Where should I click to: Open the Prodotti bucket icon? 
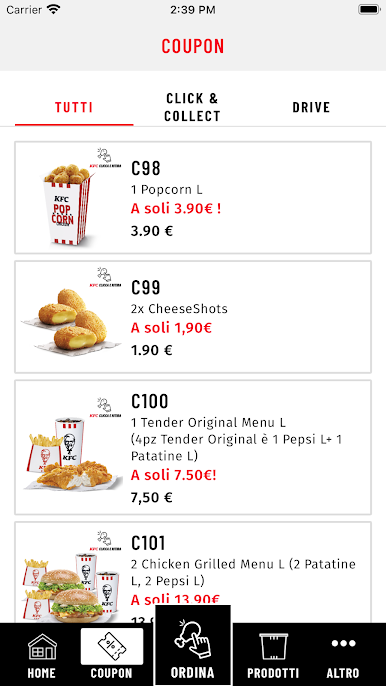click(x=273, y=646)
